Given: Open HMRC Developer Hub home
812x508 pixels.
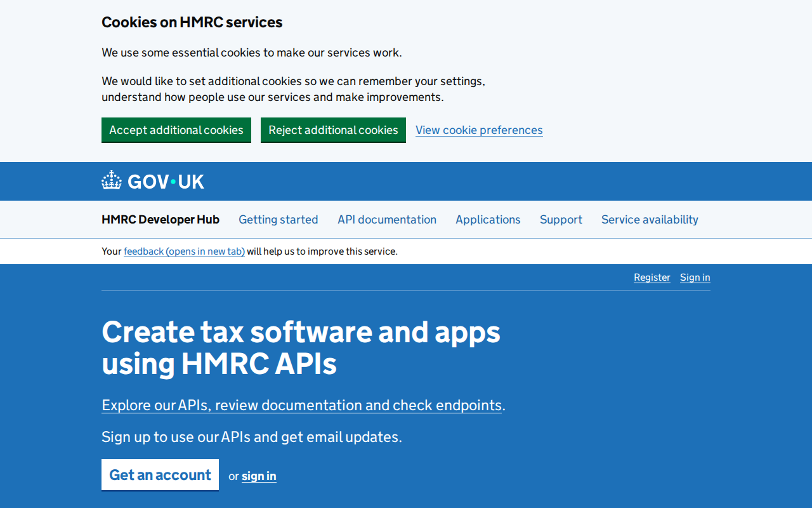Looking at the screenshot, I should point(160,219).
